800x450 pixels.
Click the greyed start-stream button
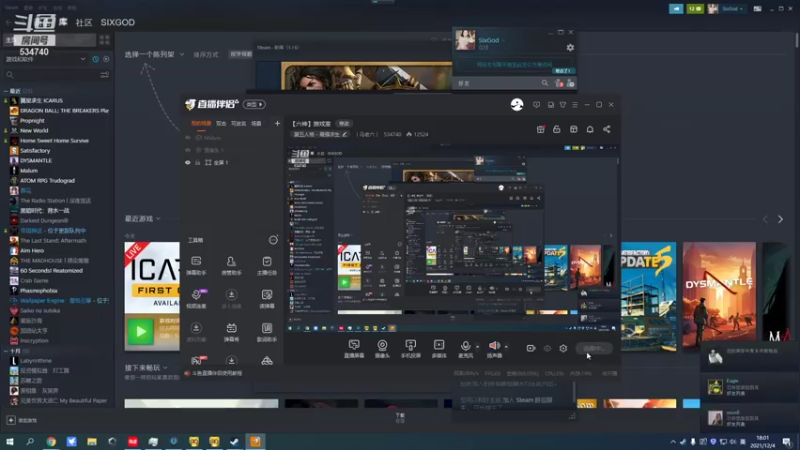[594, 348]
